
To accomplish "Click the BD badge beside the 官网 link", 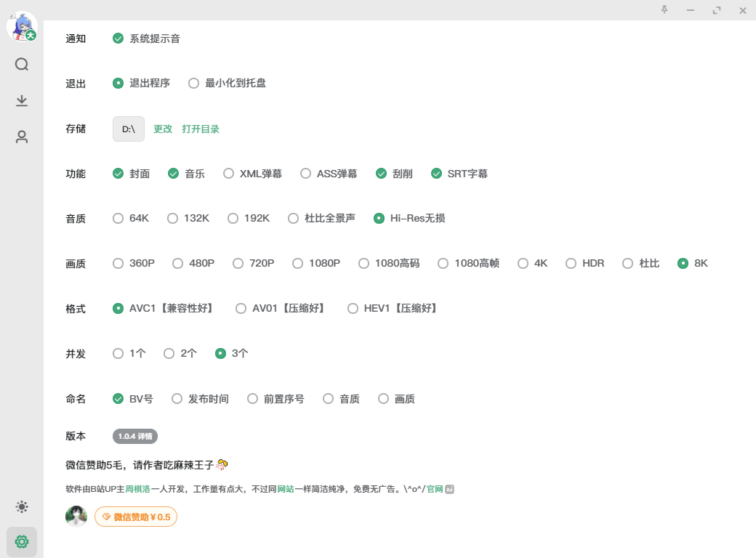I will tap(449, 489).
